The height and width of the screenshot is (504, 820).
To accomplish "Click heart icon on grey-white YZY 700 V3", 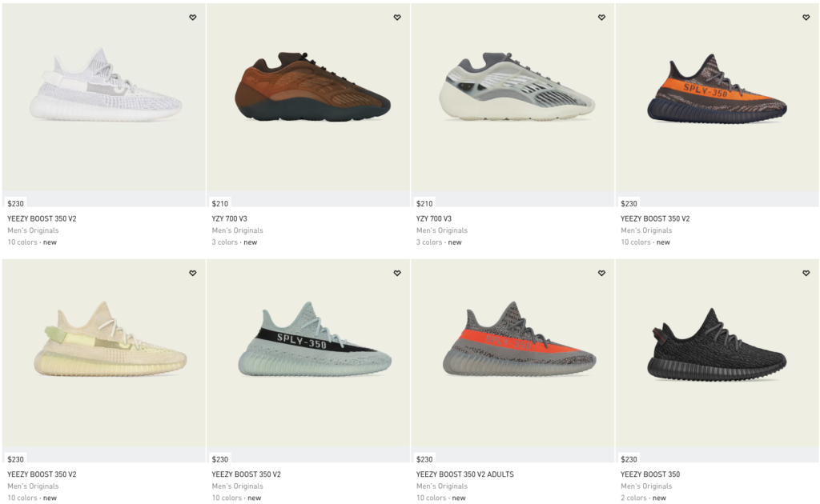I will pyautogui.click(x=602, y=18).
